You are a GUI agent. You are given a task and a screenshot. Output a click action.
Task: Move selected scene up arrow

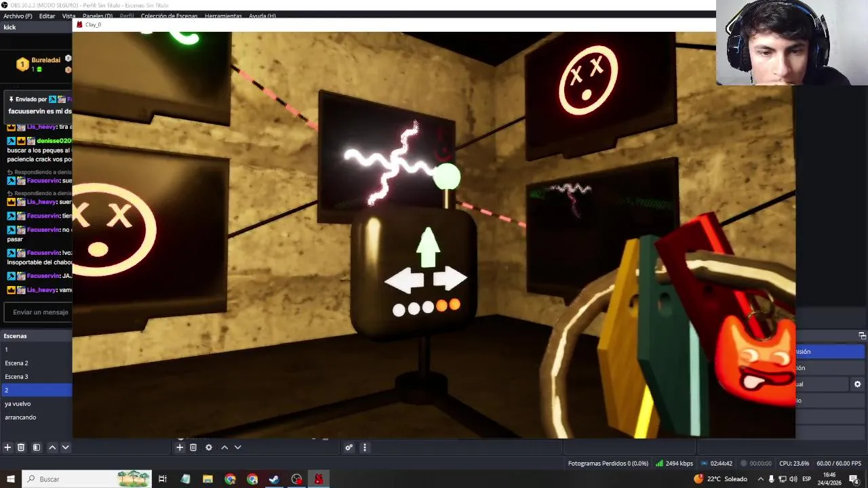click(52, 447)
